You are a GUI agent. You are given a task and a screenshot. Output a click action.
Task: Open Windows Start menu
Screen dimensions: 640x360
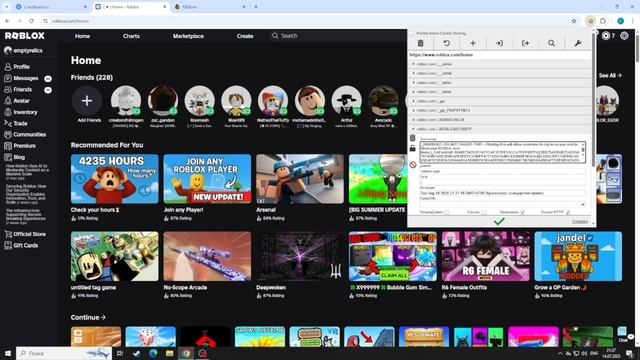(x=7, y=353)
